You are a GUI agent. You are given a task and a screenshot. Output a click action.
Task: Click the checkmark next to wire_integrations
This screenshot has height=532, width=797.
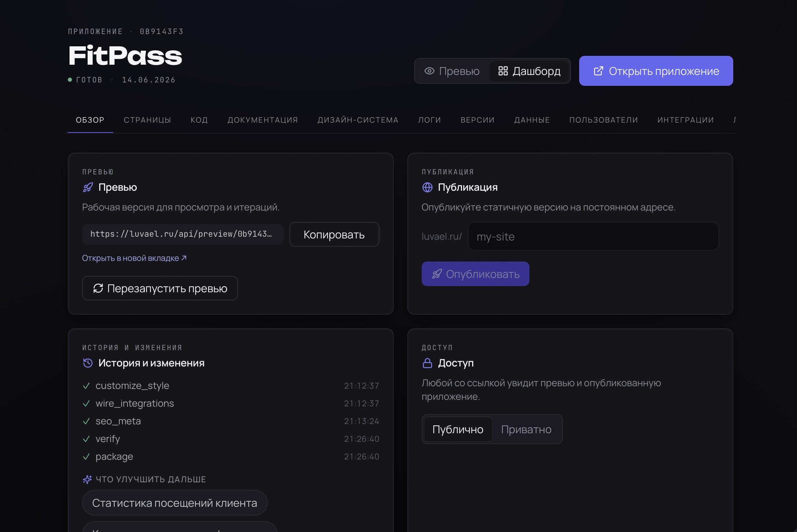point(86,403)
